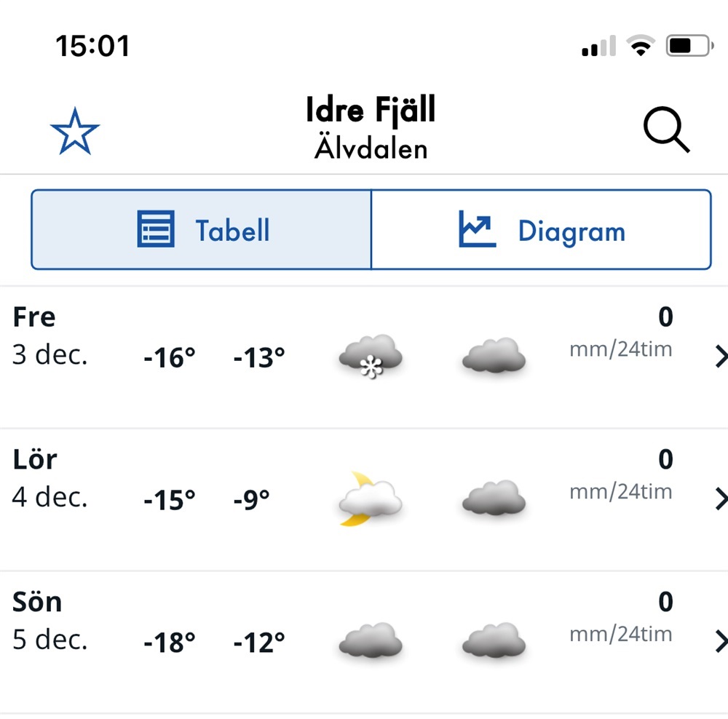
Task: Expand Friday 3 dec. details chevron
Action: 721,357
